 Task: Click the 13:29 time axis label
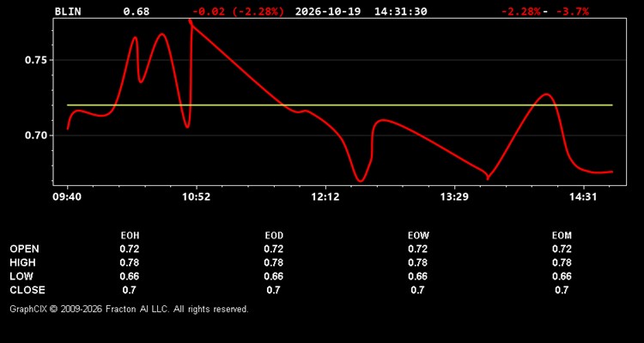tap(454, 197)
